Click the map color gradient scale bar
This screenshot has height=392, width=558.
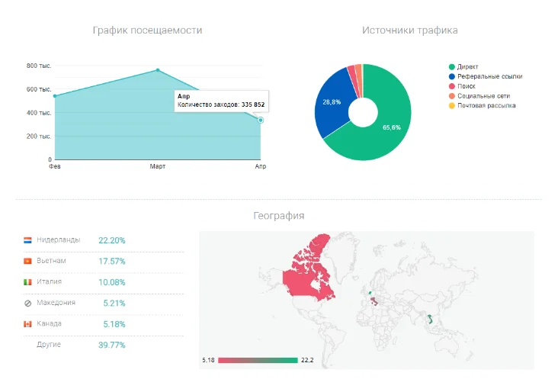258,359
